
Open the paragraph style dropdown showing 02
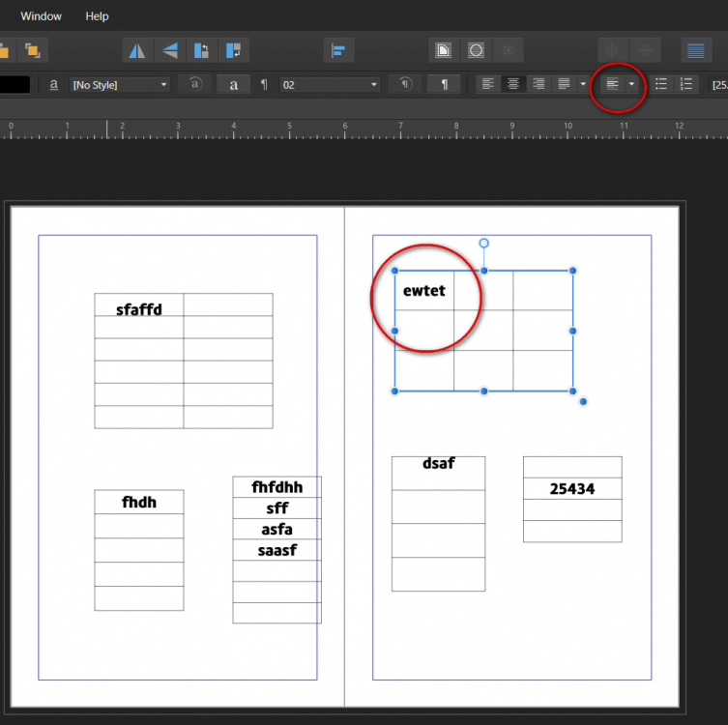330,85
